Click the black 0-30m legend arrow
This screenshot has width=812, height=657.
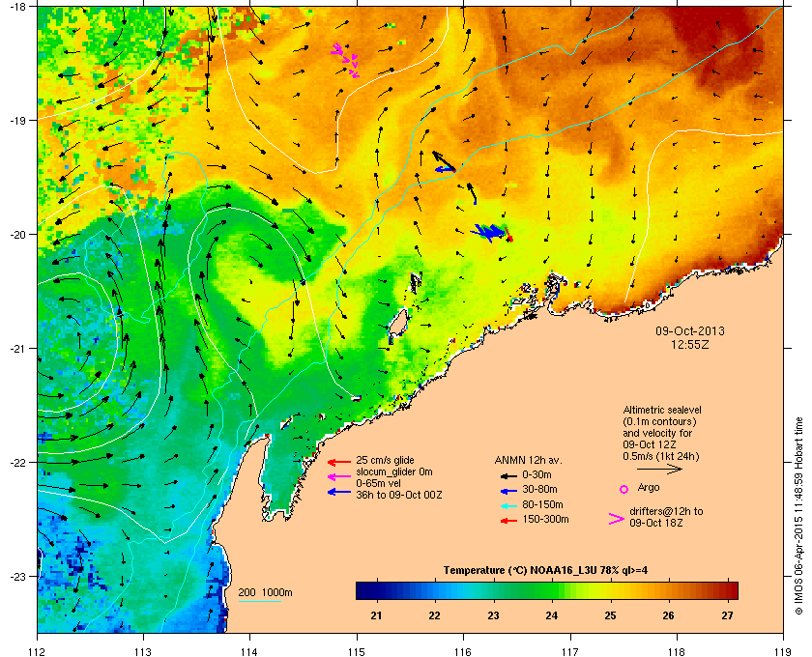tap(508, 475)
